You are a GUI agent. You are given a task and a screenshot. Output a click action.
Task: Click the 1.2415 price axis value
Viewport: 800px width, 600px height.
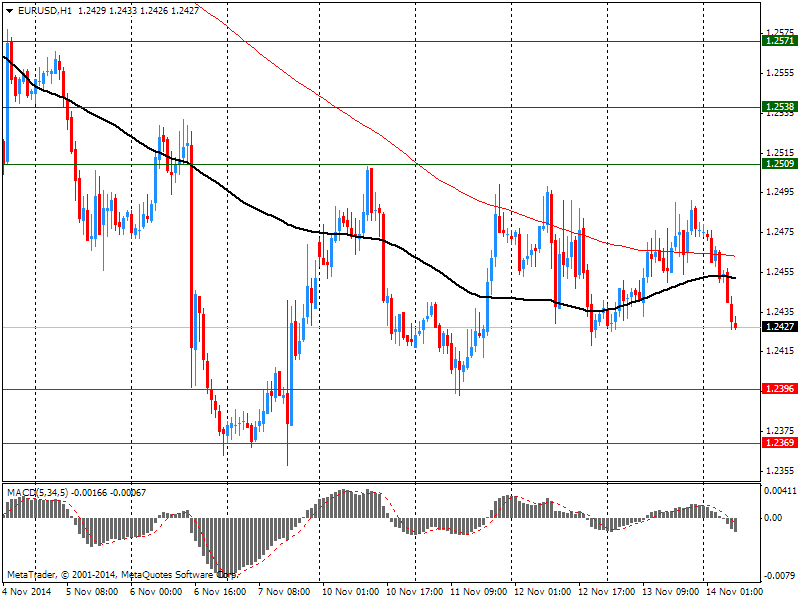pos(780,351)
